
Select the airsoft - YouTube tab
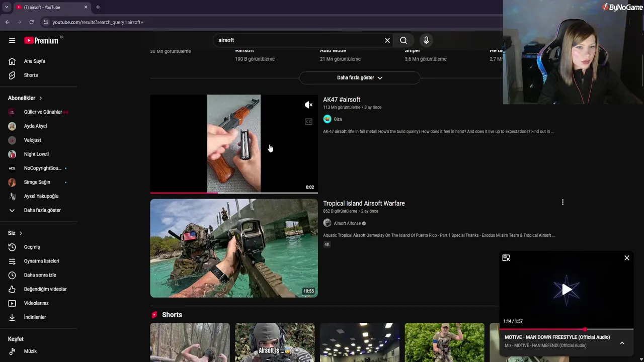52,7
